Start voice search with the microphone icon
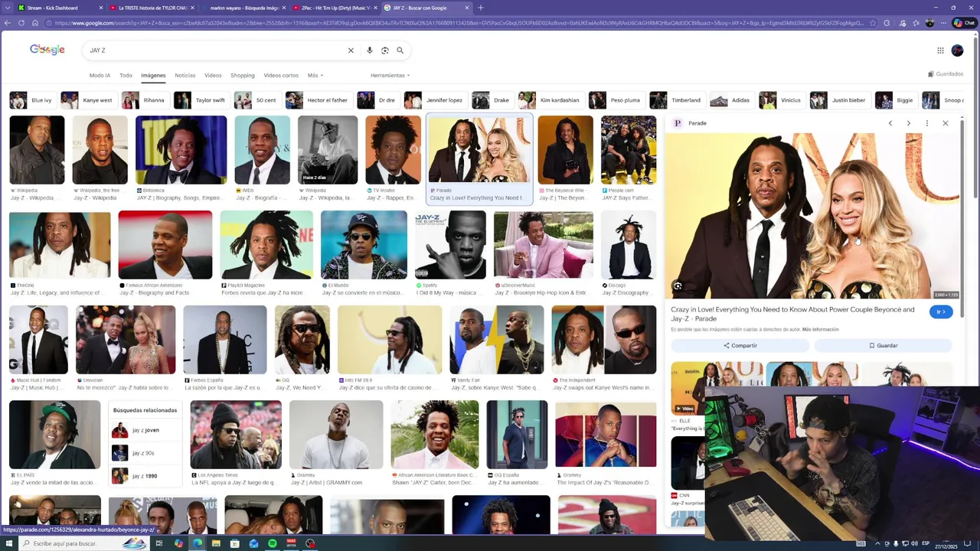This screenshot has width=980, height=551. [370, 51]
